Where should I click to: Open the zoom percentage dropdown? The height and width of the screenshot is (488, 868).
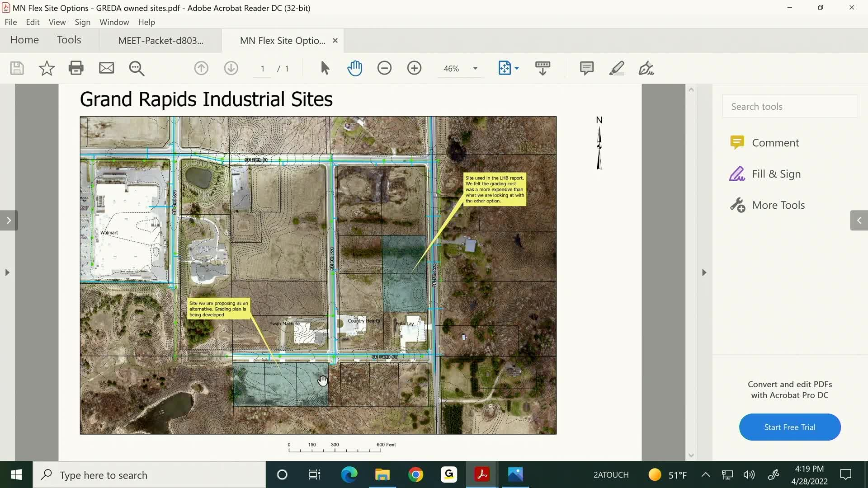click(474, 68)
